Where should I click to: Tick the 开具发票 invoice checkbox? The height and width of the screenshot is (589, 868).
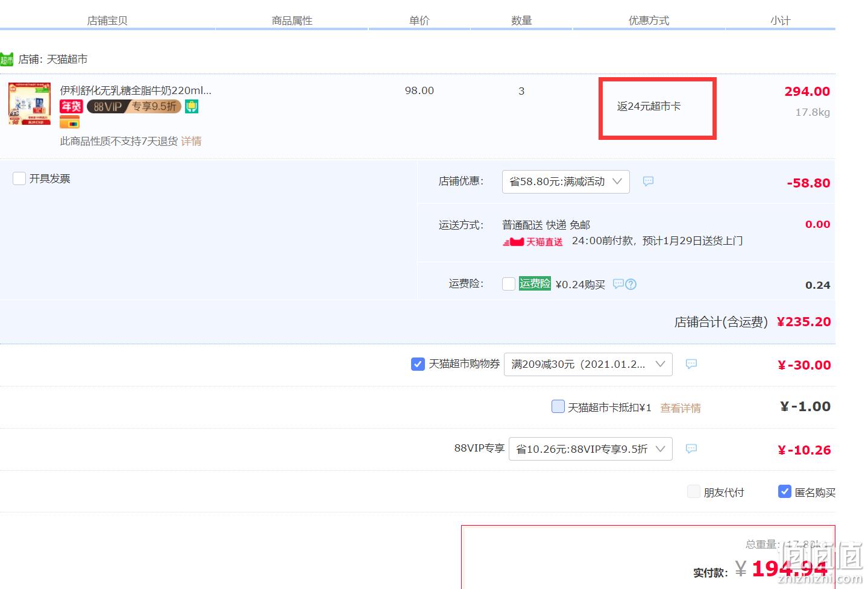point(19,178)
